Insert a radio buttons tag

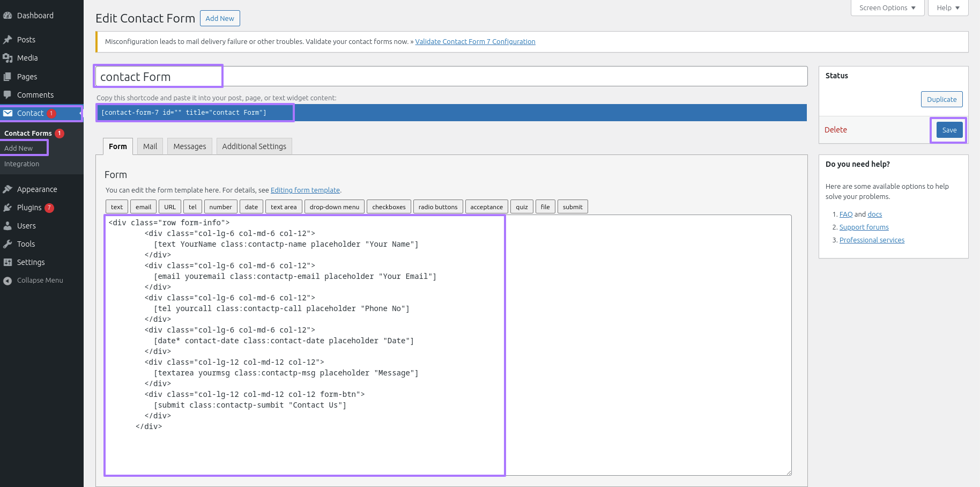438,207
